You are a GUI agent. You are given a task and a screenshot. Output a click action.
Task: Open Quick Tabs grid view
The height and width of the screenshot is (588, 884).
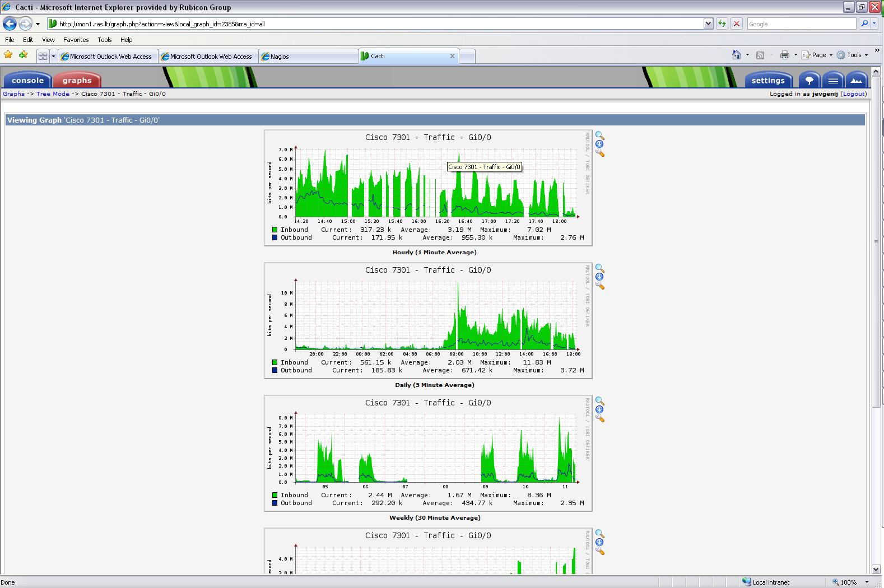[x=43, y=56]
